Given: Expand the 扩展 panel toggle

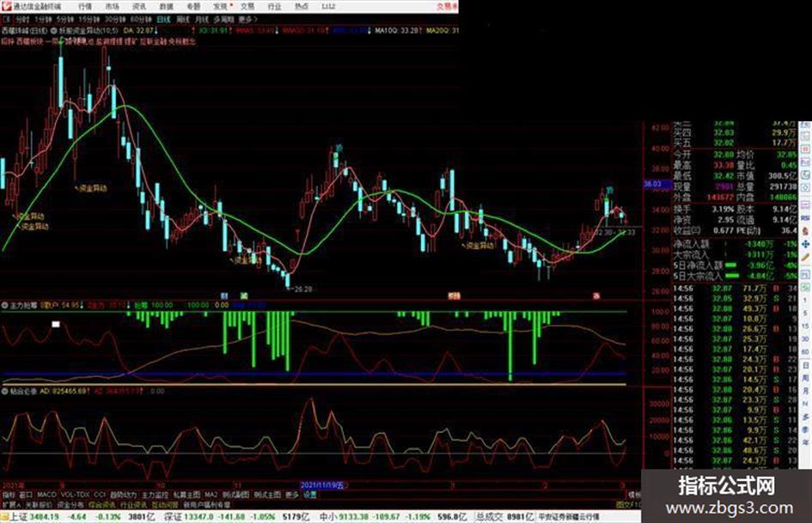Looking at the screenshot, I should pos(10,504).
